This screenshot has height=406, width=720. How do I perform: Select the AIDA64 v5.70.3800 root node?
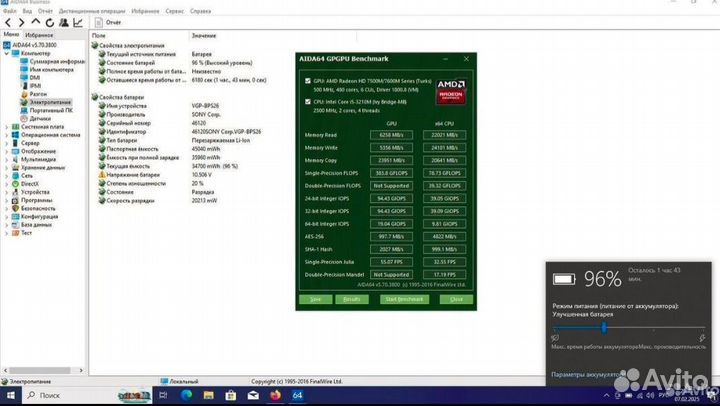click(x=30, y=45)
